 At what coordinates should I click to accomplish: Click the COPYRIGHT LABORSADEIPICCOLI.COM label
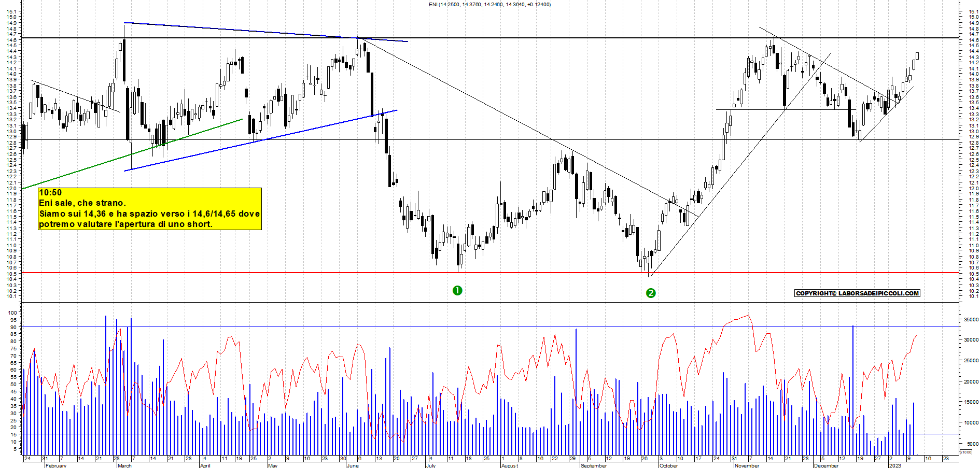857,293
